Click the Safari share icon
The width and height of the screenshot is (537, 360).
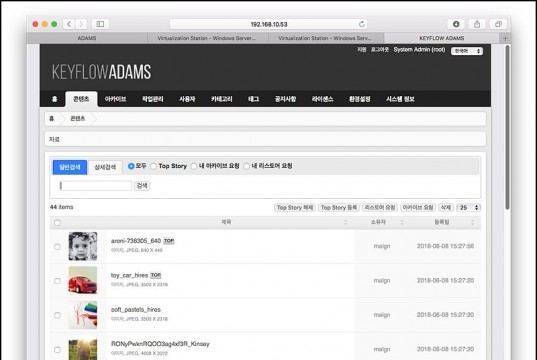tap(477, 24)
